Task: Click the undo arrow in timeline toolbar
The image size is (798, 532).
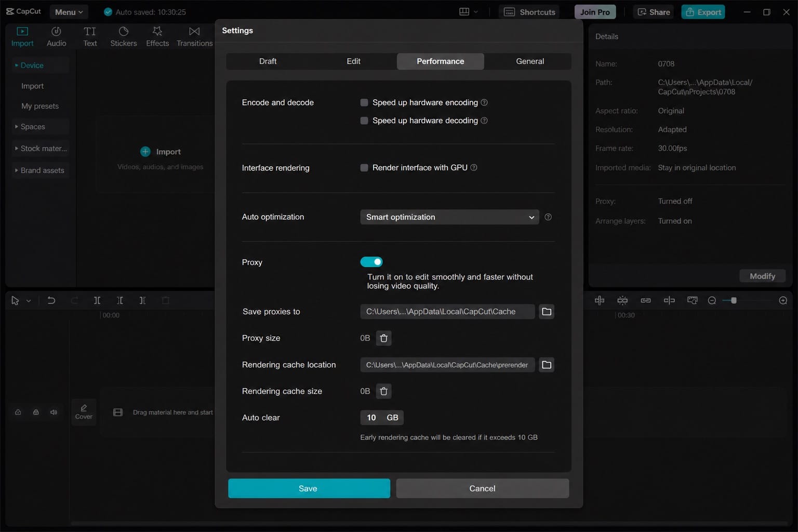Action: tap(51, 300)
